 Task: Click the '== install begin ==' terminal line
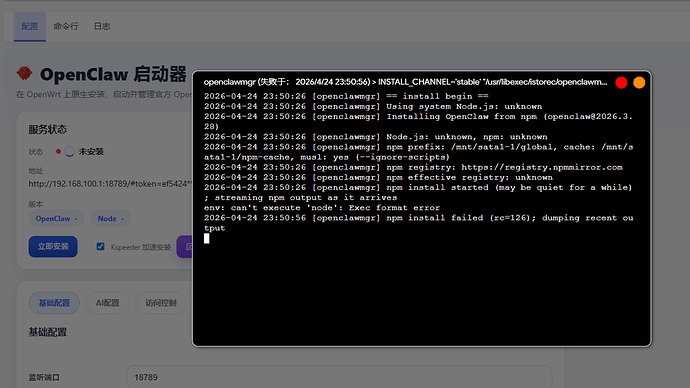pos(346,96)
